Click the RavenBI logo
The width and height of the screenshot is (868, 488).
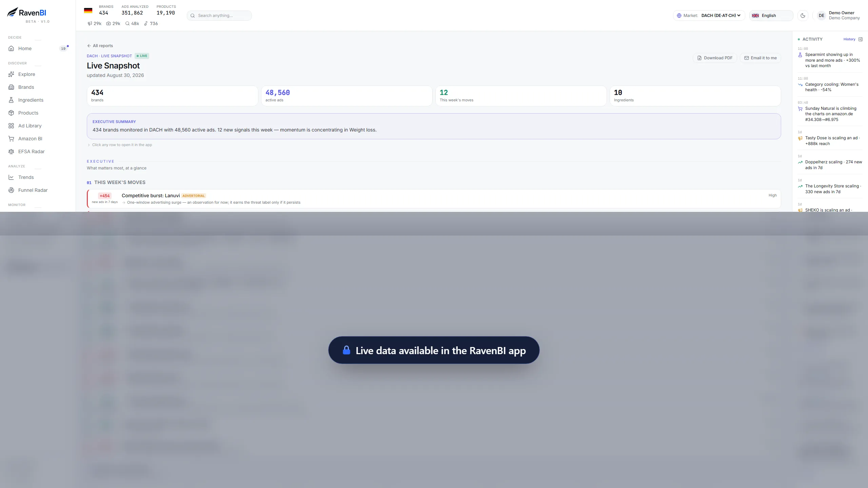point(27,13)
